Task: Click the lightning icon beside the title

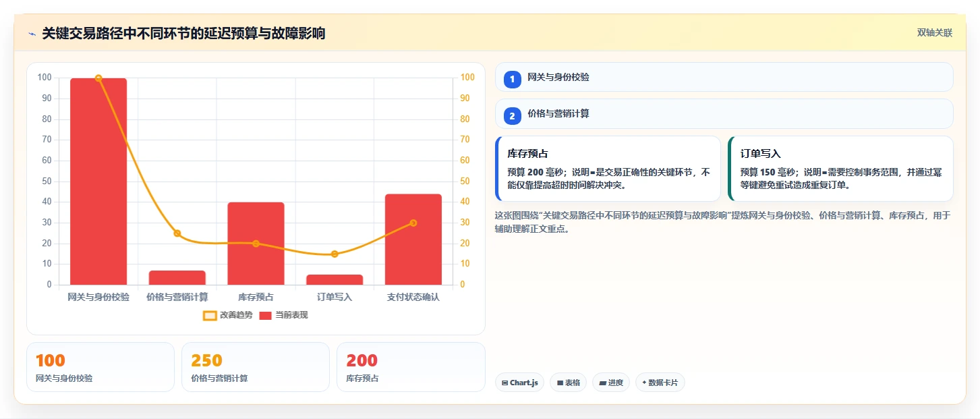Action: point(32,34)
